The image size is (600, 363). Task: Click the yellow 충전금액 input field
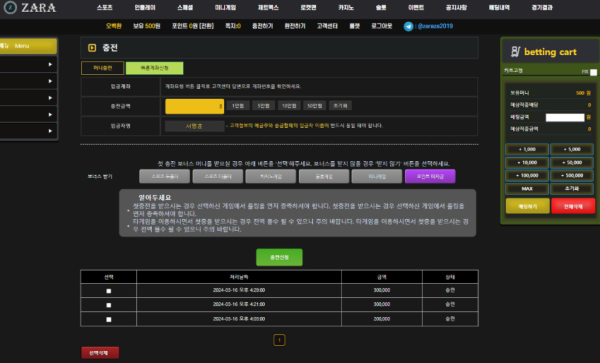point(194,106)
